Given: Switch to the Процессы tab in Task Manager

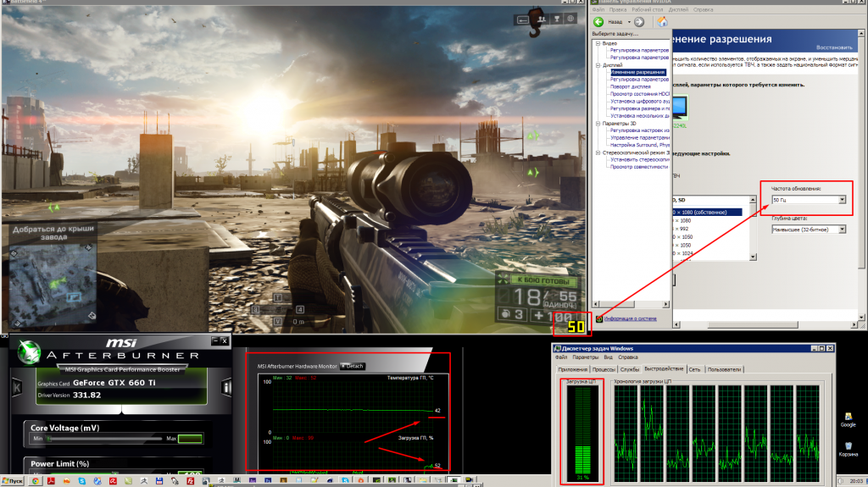Looking at the screenshot, I should click(604, 369).
